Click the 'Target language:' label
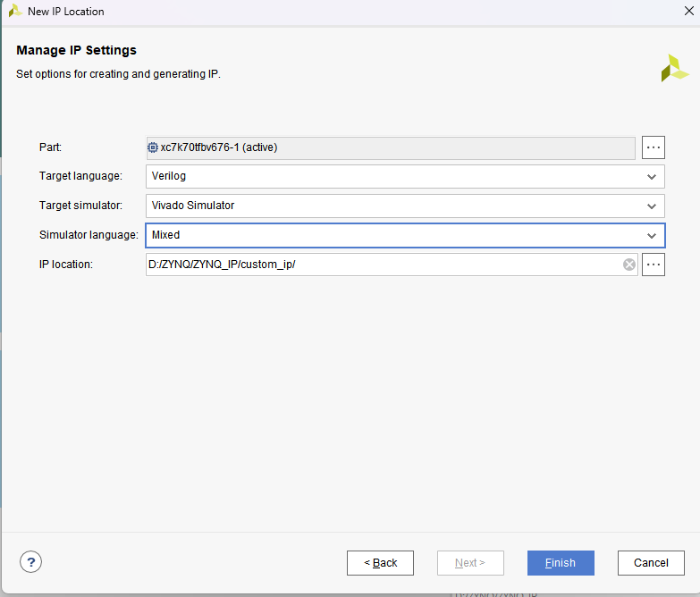Viewport: 700px width, 597px height. click(x=80, y=176)
